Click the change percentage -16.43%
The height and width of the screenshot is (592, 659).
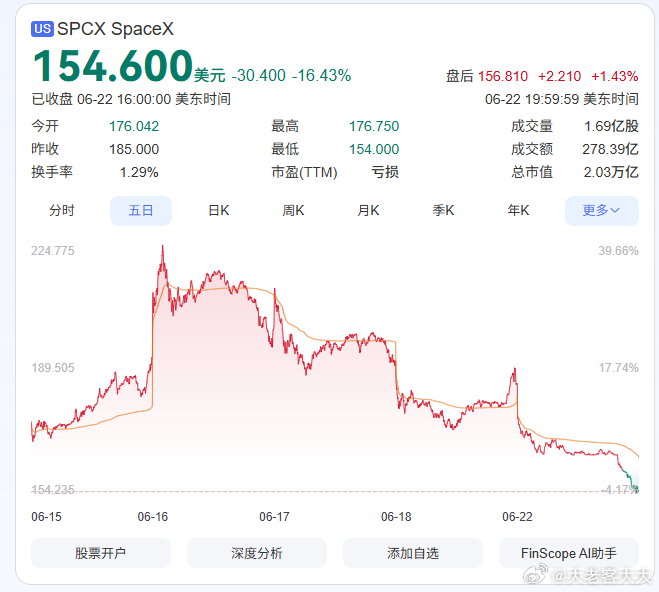click(x=322, y=76)
